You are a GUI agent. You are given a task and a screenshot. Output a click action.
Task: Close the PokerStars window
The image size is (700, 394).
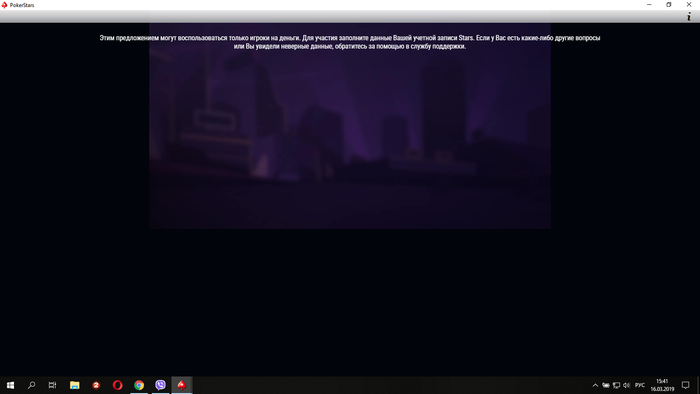689,4
